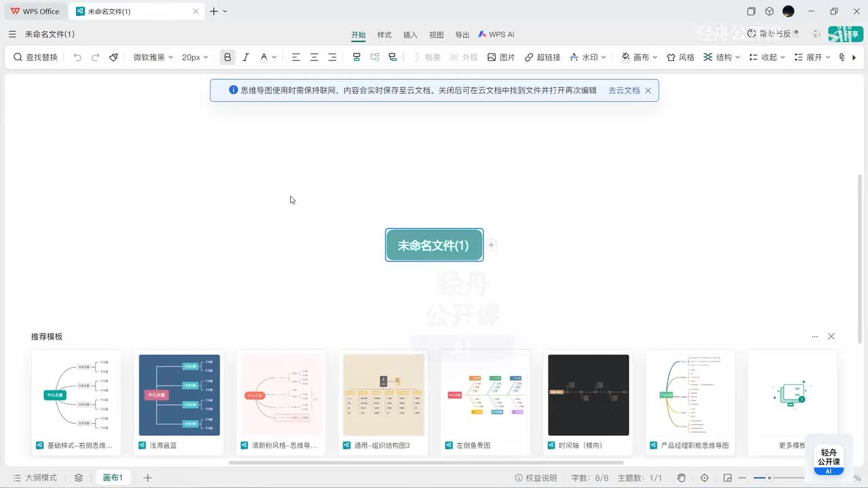The image size is (868, 488).
Task: Dismiss the cloud save notification banner
Action: 648,90
